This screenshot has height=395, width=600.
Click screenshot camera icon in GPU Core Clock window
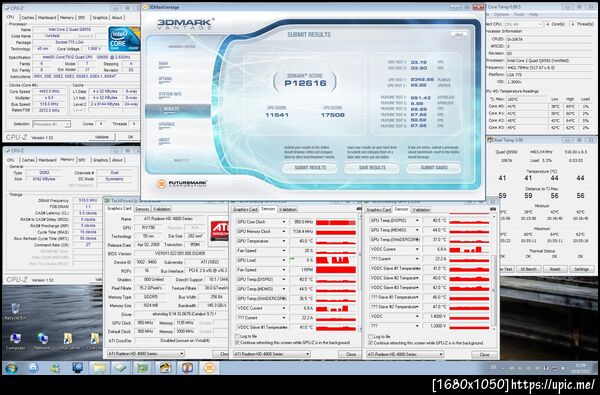[359, 209]
